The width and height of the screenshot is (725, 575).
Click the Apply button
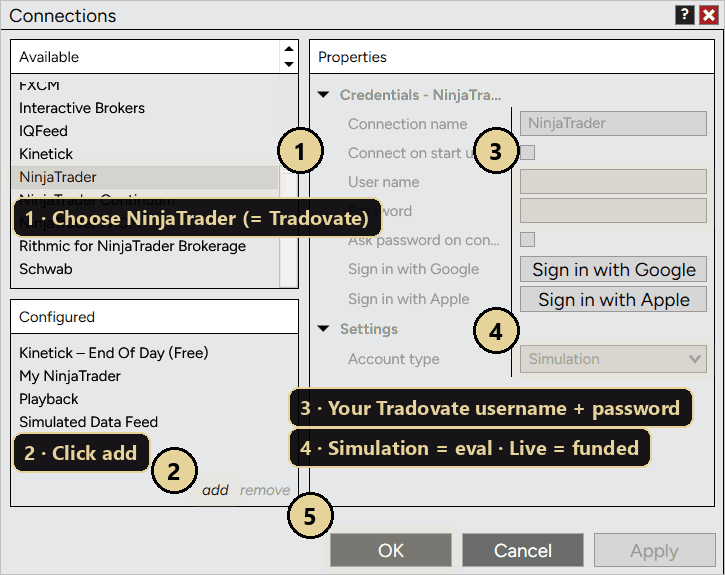[x=654, y=550]
